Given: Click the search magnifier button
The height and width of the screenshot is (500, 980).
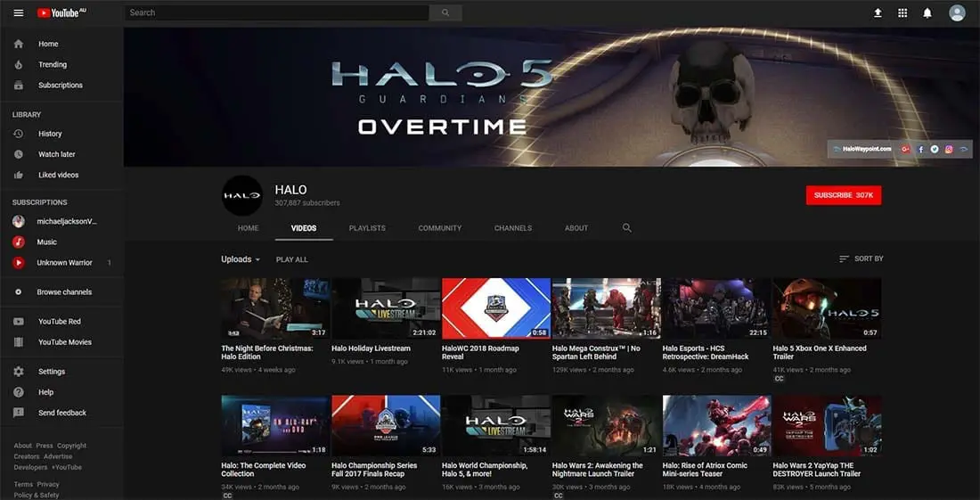Looking at the screenshot, I should [445, 12].
